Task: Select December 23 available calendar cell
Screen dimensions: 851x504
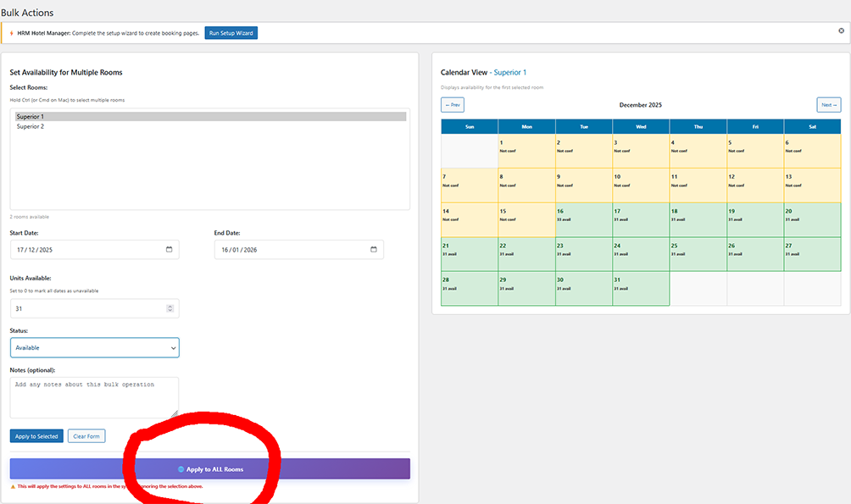Action: [584, 254]
